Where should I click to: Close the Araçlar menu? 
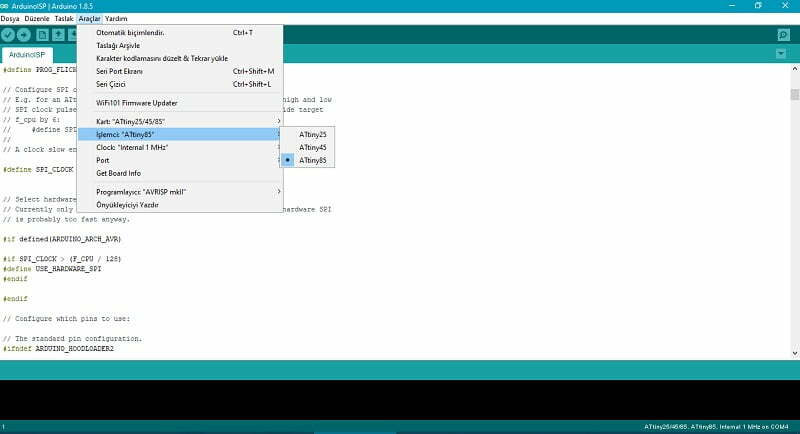pos(89,18)
